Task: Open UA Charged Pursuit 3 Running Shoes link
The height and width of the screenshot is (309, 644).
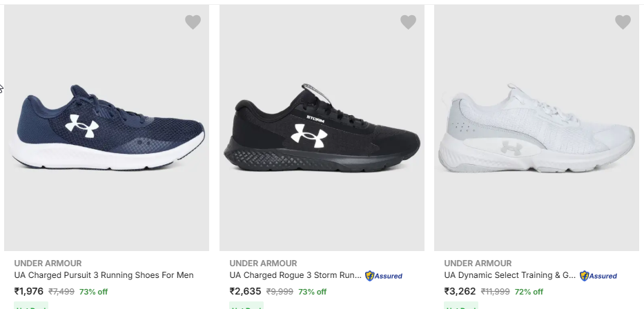Action: pos(104,275)
